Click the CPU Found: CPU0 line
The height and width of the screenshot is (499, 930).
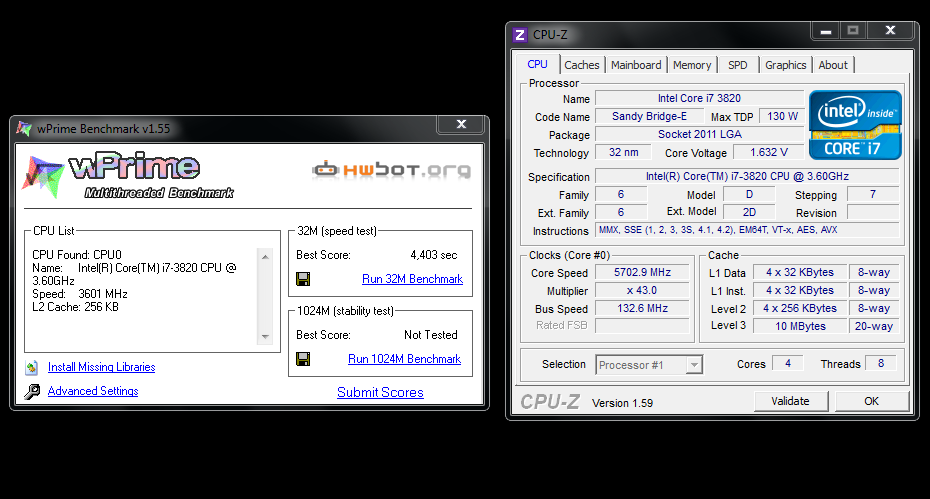coord(77,255)
